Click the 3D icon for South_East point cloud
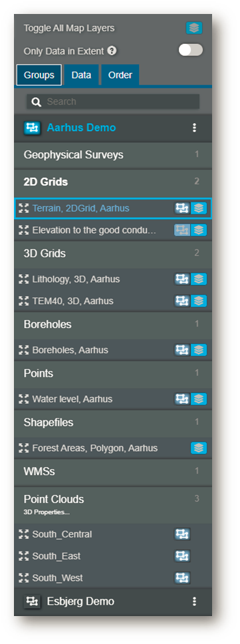The width and height of the screenshot is (240, 644). tap(183, 556)
